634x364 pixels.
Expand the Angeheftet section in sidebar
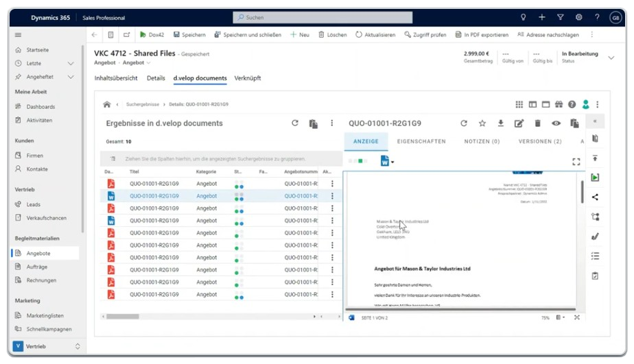(71, 77)
